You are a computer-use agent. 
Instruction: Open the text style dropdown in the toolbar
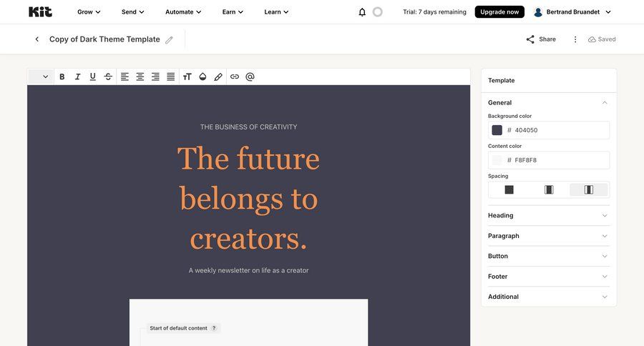click(x=40, y=76)
